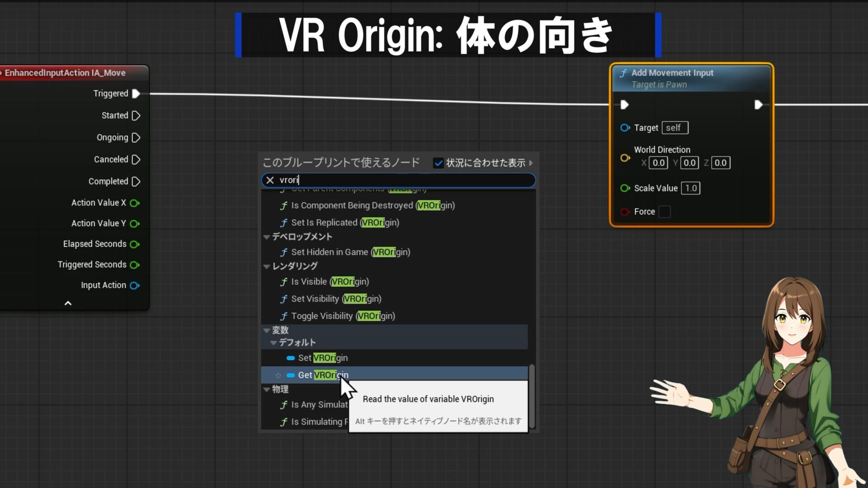This screenshot has width=868, height=488.
Task: Collapse the IA_Move node's advanced pins arrow
Action: click(68, 303)
